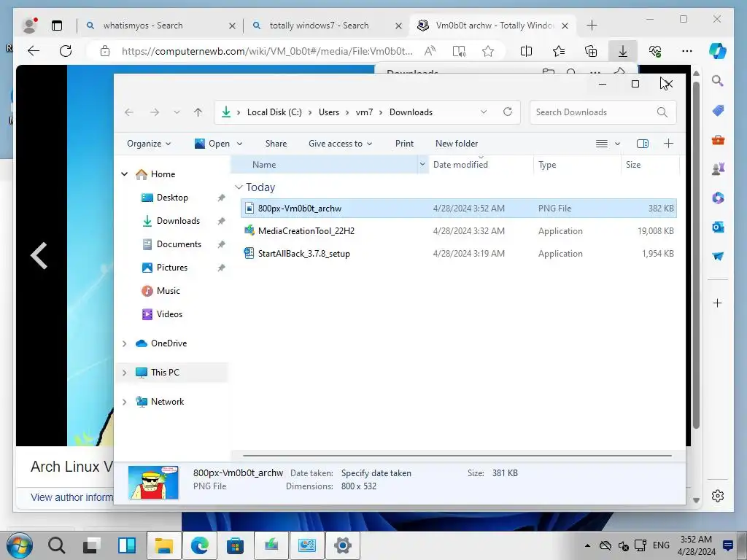Click Users in the address breadcrumb
The height and width of the screenshot is (560, 747).
pos(329,112)
